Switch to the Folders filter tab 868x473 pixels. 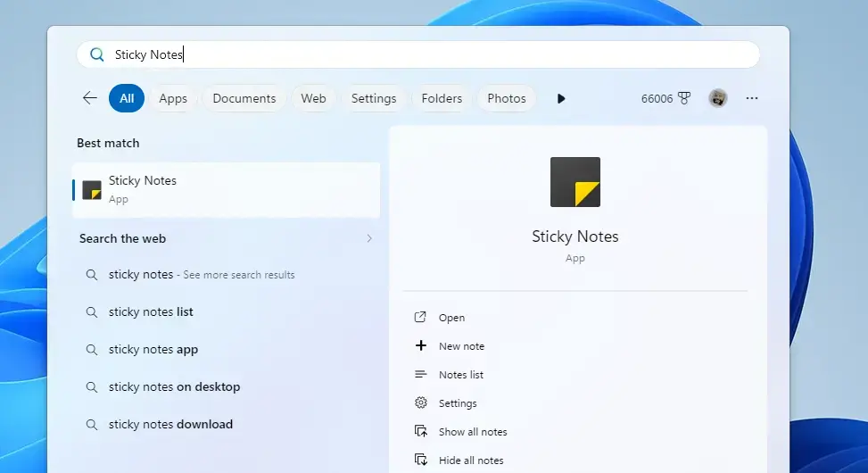(442, 98)
